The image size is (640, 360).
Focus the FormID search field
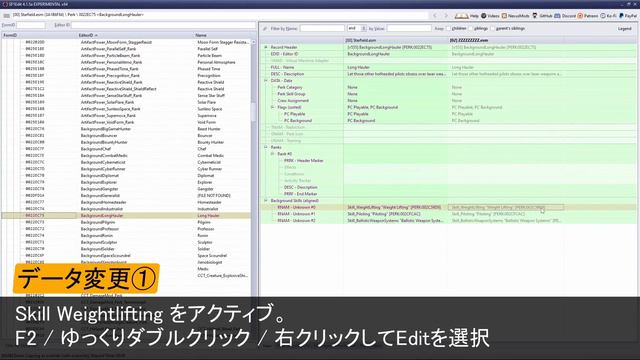click(31, 25)
